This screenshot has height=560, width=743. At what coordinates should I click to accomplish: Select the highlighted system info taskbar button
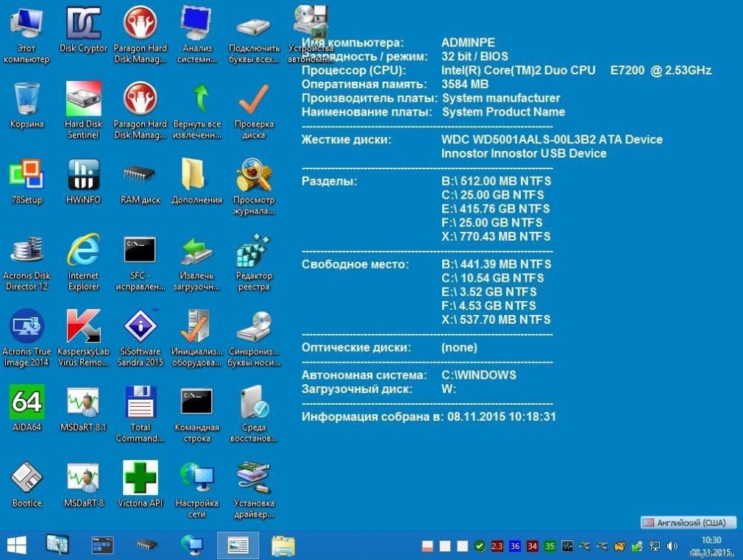point(238,545)
